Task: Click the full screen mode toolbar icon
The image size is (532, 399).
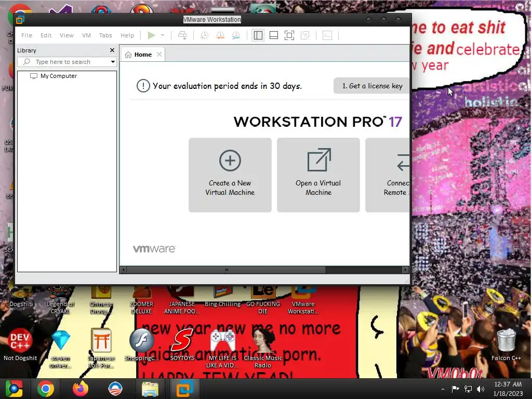Action: coord(289,35)
